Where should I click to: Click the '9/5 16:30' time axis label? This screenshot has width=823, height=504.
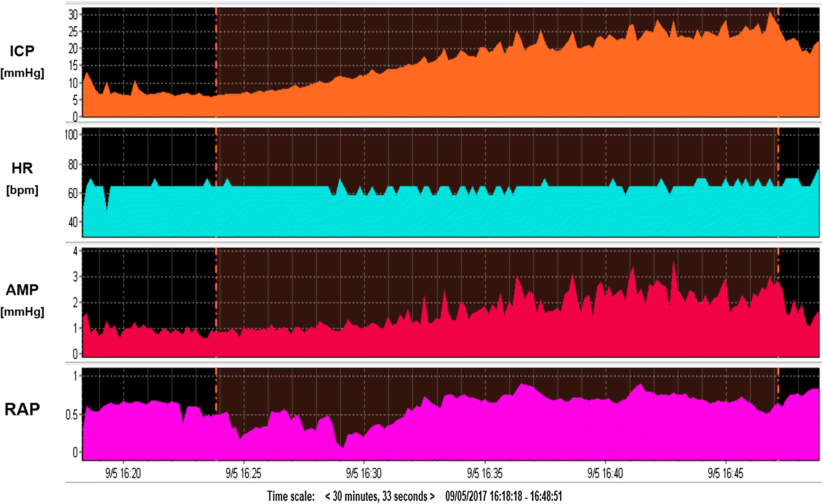(364, 474)
